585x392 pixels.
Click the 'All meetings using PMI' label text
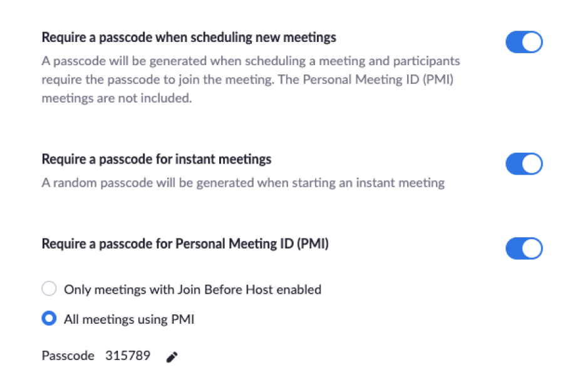[x=129, y=319]
